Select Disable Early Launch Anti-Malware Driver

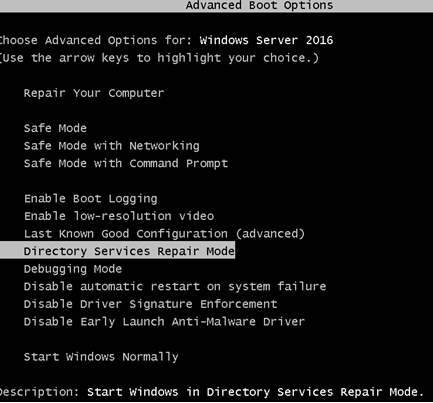coord(164,322)
